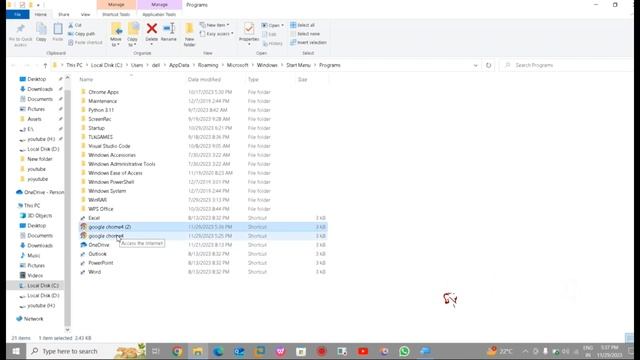
Task: Click Start Menu in breadcrumb path
Action: [298, 65]
